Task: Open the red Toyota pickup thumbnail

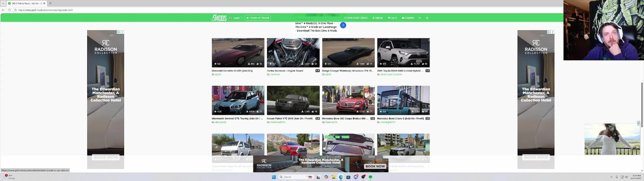Action: 293,145
